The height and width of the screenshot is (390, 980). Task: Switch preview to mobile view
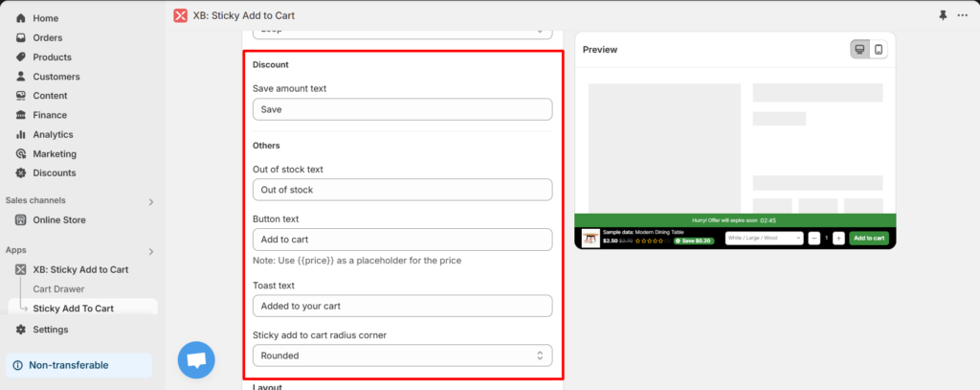[878, 50]
